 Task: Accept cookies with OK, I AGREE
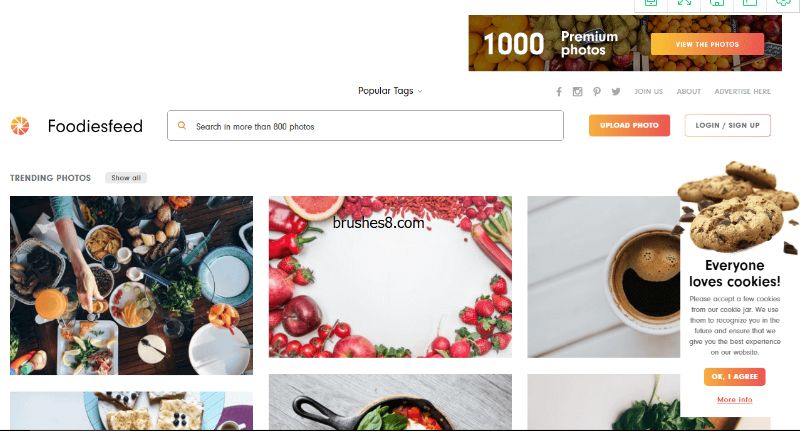[734, 377]
